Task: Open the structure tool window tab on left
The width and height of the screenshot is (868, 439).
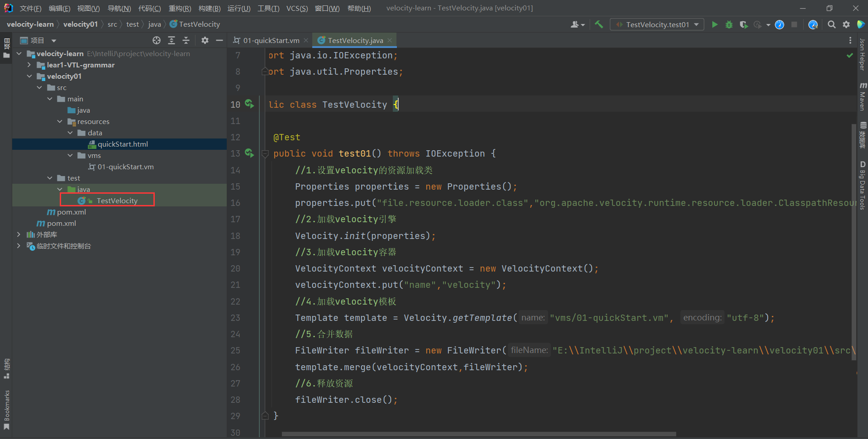Action: pos(6,368)
